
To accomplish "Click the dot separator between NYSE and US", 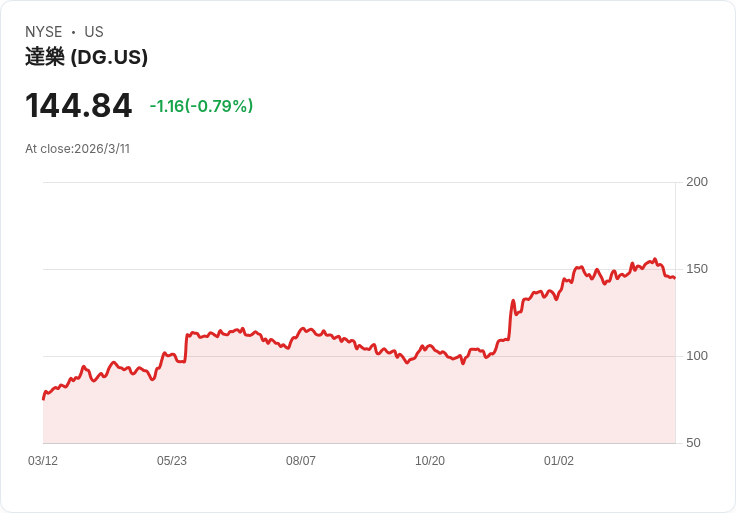I will pos(73,32).
